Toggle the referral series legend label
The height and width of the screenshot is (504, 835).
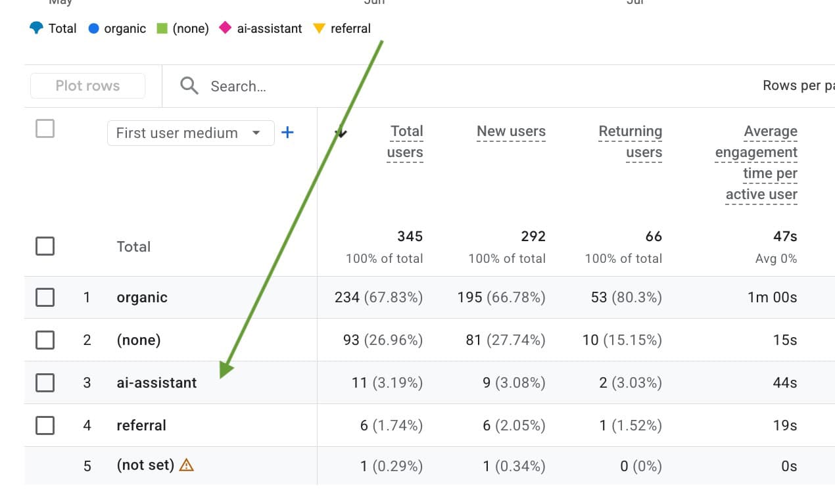click(x=351, y=28)
